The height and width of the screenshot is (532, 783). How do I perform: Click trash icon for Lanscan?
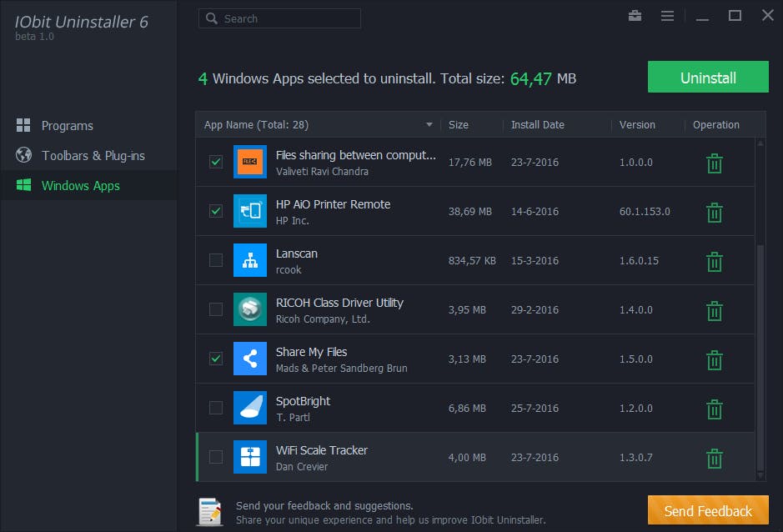tap(715, 262)
